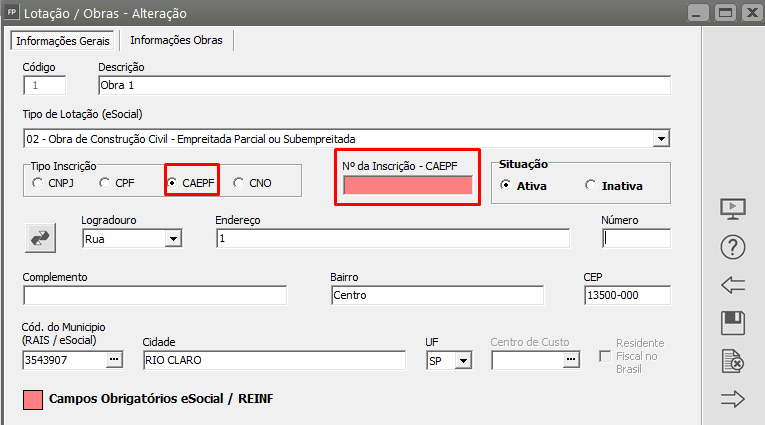Screen dimensions: 765x425
Task: Expand the Tipo de Lotação dropdown
Action: click(661, 138)
